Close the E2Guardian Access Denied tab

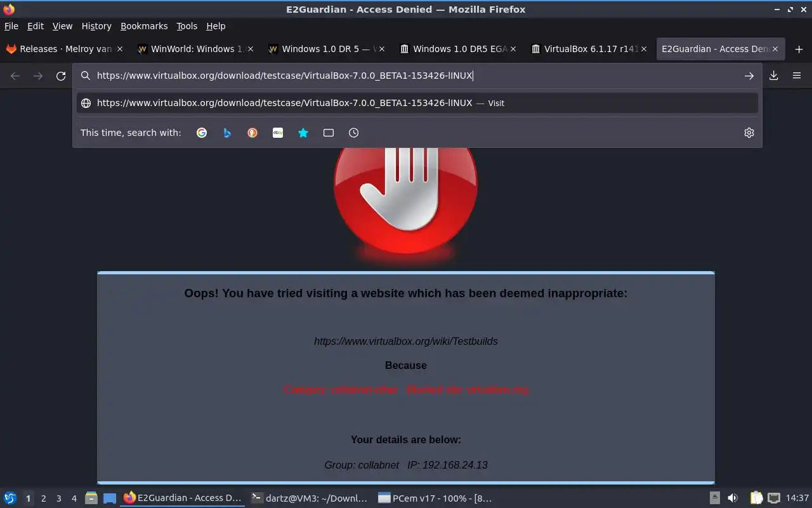(x=775, y=49)
